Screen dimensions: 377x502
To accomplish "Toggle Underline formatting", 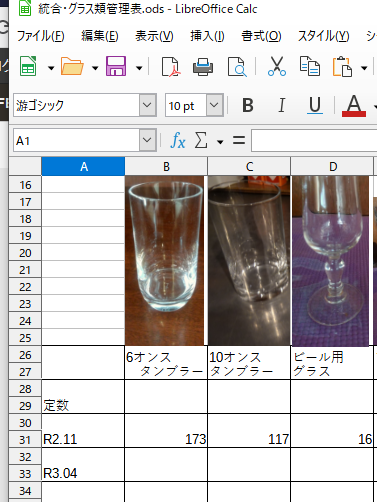I will 315,105.
